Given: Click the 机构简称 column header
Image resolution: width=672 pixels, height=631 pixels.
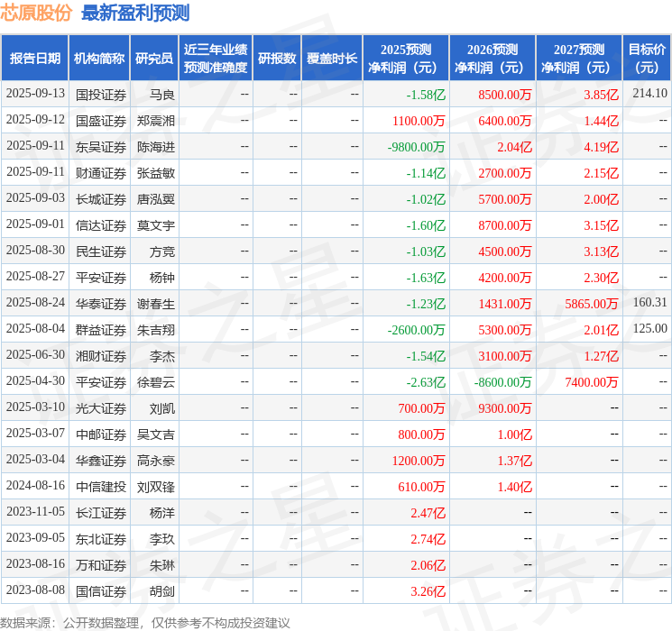Looking at the screenshot, I should [x=99, y=59].
